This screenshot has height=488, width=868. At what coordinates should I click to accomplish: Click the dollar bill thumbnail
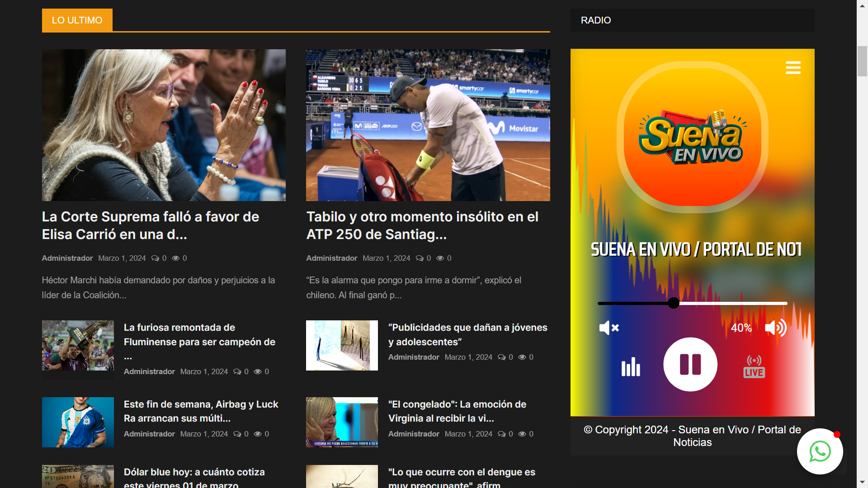pos(78,476)
